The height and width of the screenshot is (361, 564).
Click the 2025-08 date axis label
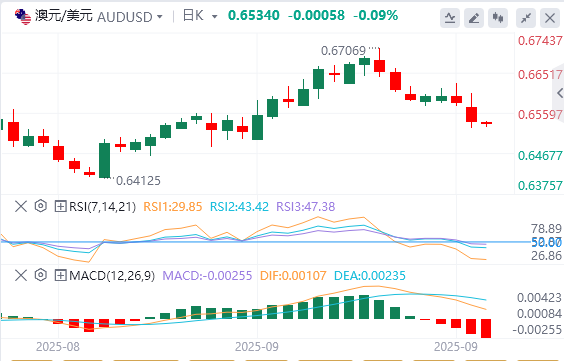point(58,347)
